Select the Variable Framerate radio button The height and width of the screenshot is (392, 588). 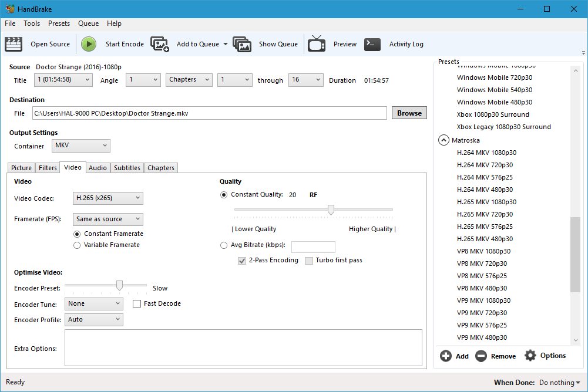click(77, 245)
